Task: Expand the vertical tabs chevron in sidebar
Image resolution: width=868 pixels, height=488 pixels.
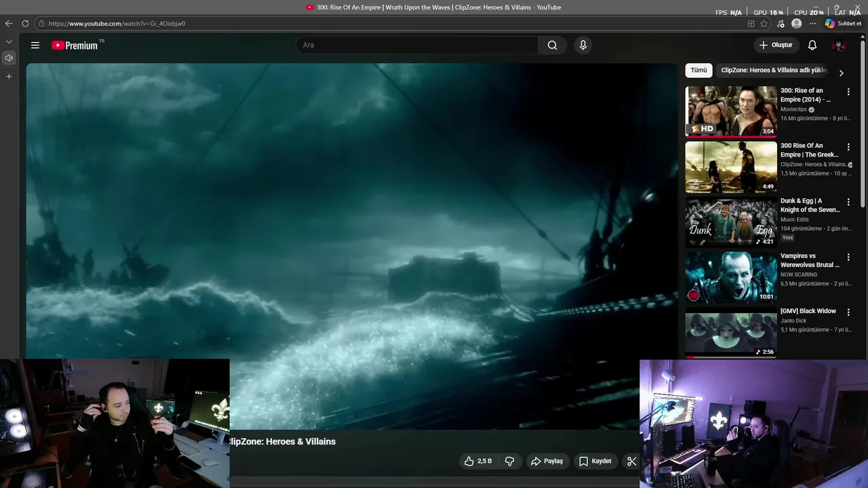Action: pyautogui.click(x=9, y=42)
